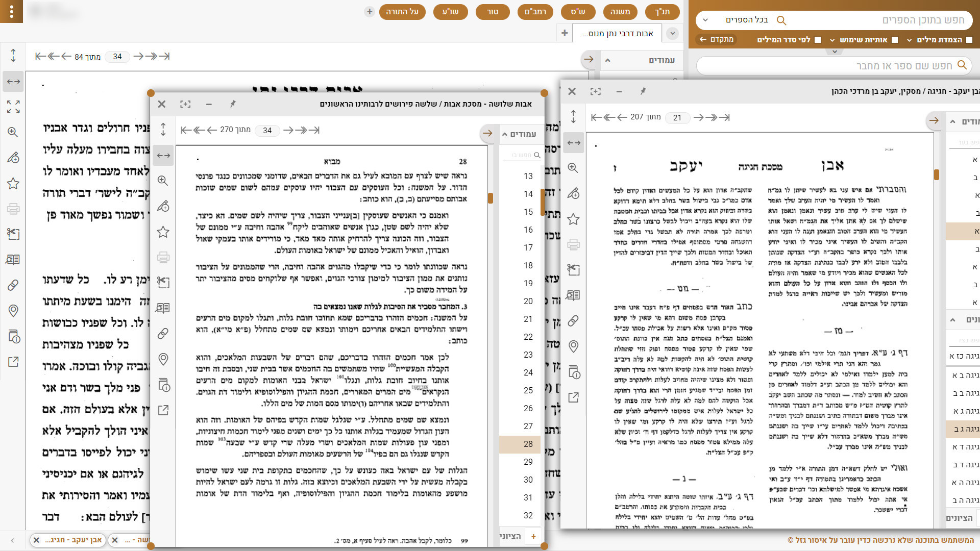Viewport: 980px width, 551px height.
Task: Add a citation with הציונים plus button
Action: [533, 536]
